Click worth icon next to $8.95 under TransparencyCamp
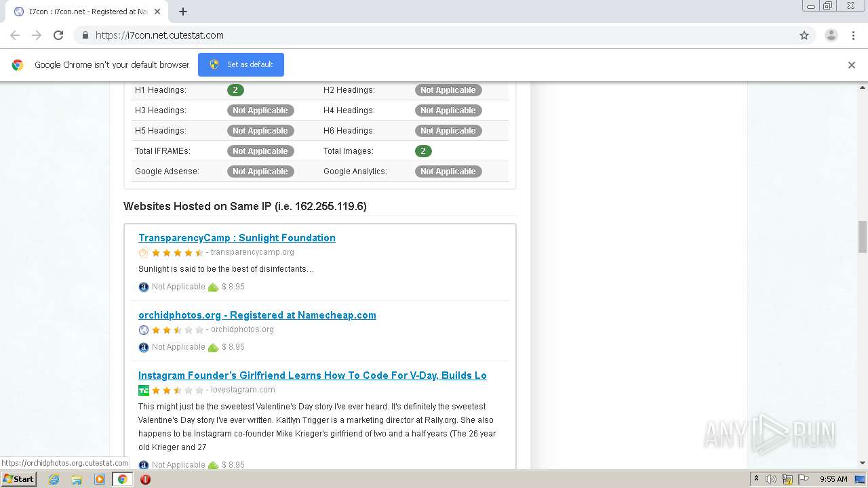 click(x=213, y=287)
